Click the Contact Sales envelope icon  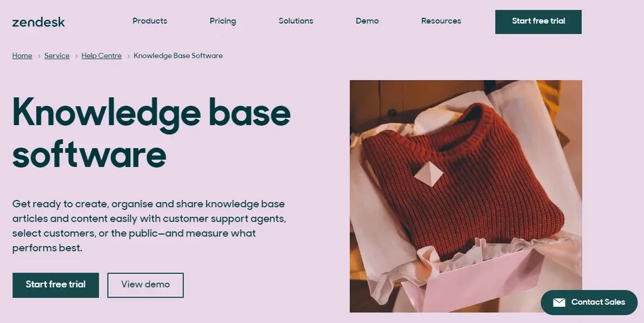tap(560, 302)
